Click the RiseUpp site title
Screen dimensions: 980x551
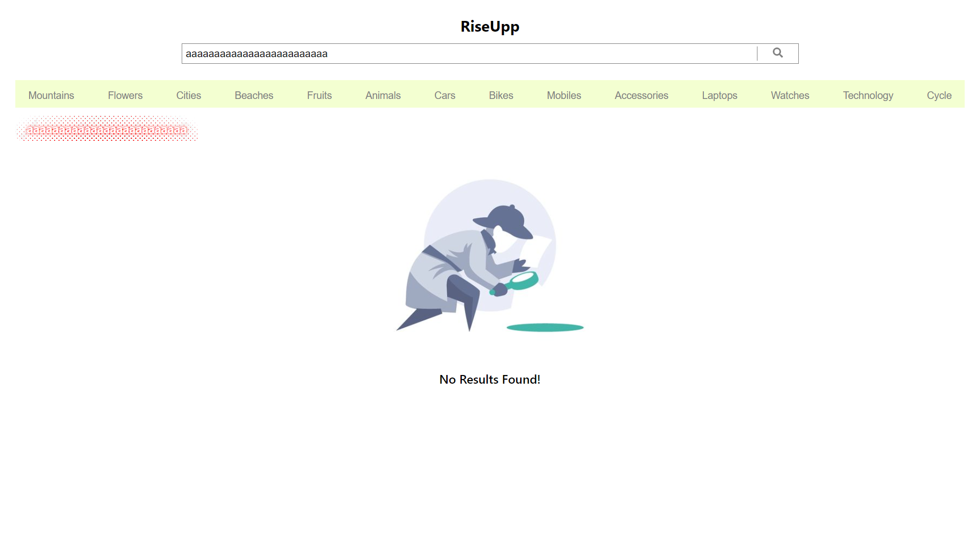490,27
